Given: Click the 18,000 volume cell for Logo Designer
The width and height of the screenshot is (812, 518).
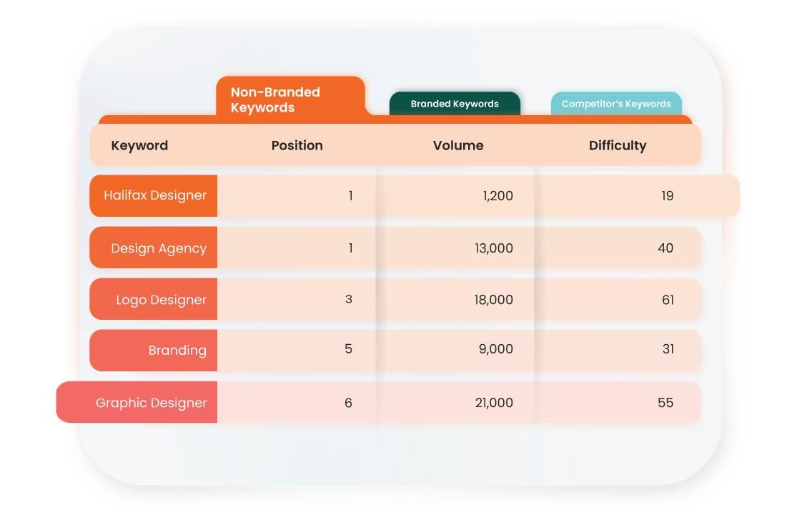Looking at the screenshot, I should (x=495, y=299).
